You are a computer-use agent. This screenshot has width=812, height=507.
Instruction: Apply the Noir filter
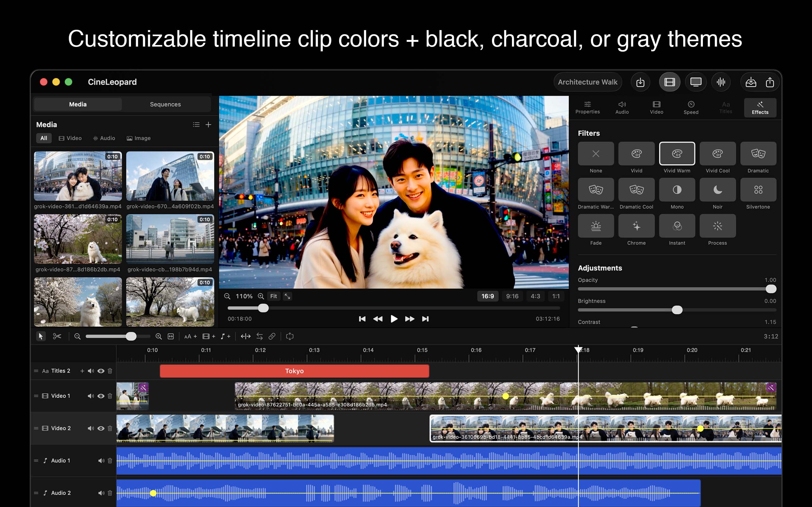718,189
